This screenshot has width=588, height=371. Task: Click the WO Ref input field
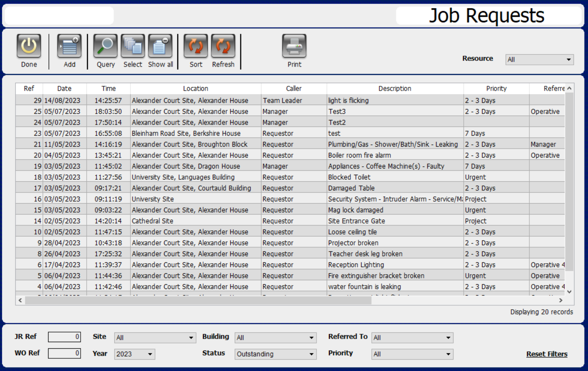tap(64, 353)
